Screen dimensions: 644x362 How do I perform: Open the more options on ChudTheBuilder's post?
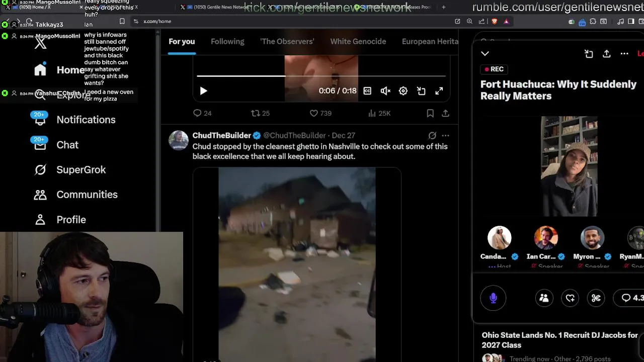[x=445, y=135]
